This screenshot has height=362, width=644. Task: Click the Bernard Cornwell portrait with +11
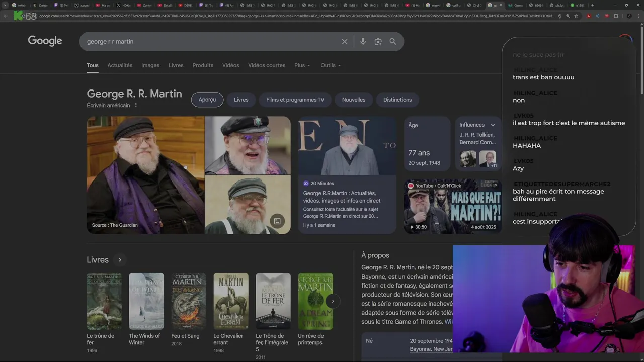[x=488, y=159]
